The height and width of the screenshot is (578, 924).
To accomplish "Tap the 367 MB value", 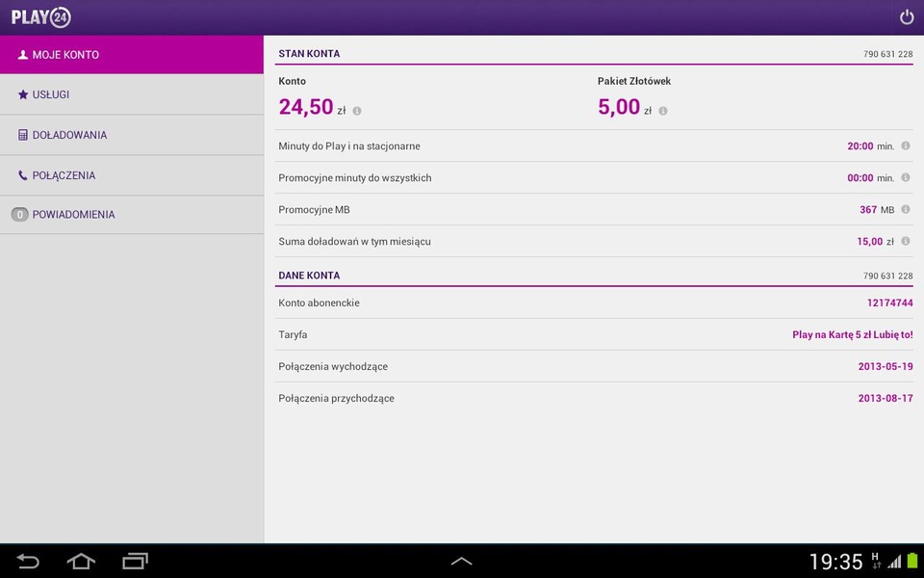I will (868, 210).
